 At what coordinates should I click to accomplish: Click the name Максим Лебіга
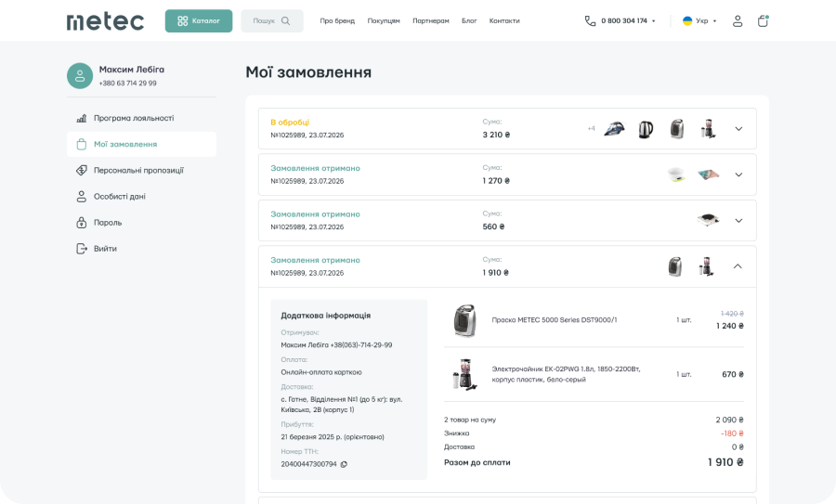[x=132, y=70]
